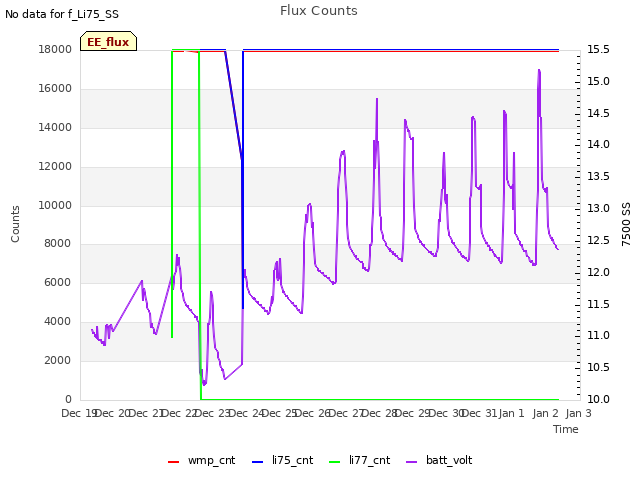The height and width of the screenshot is (480, 640).
Task: Click the Jan 3 x-axis date label
Action: (x=578, y=413)
